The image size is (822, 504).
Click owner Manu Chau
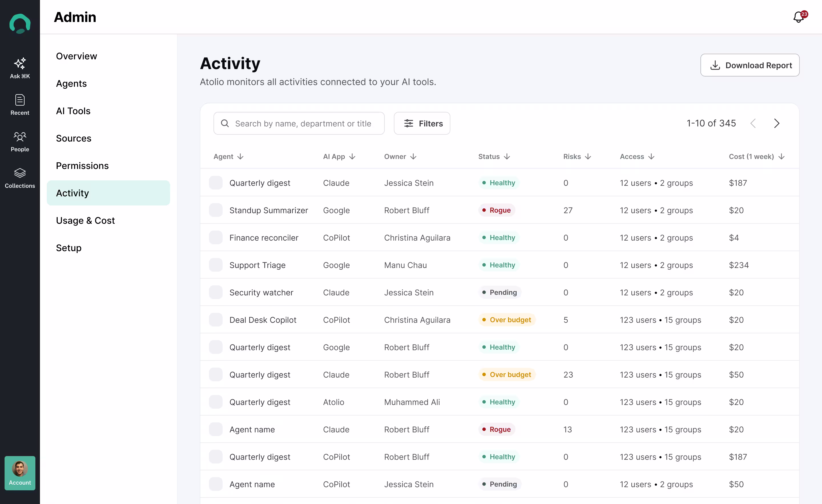pos(405,265)
